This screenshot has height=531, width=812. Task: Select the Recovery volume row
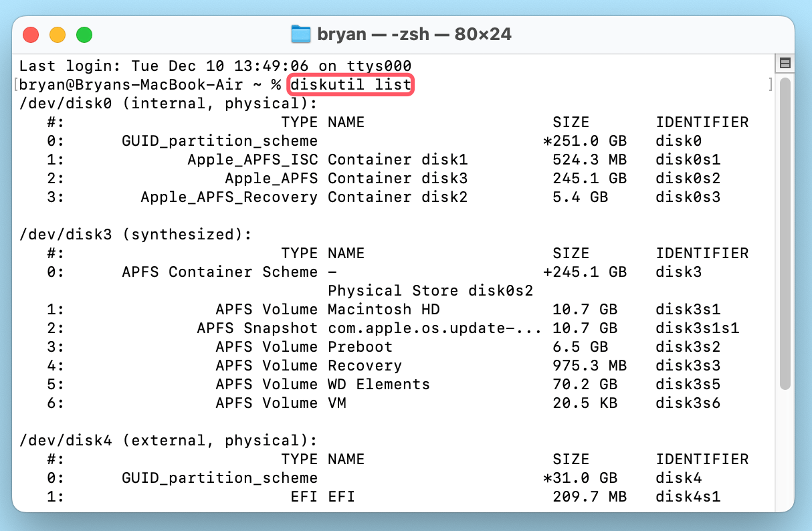click(365, 365)
